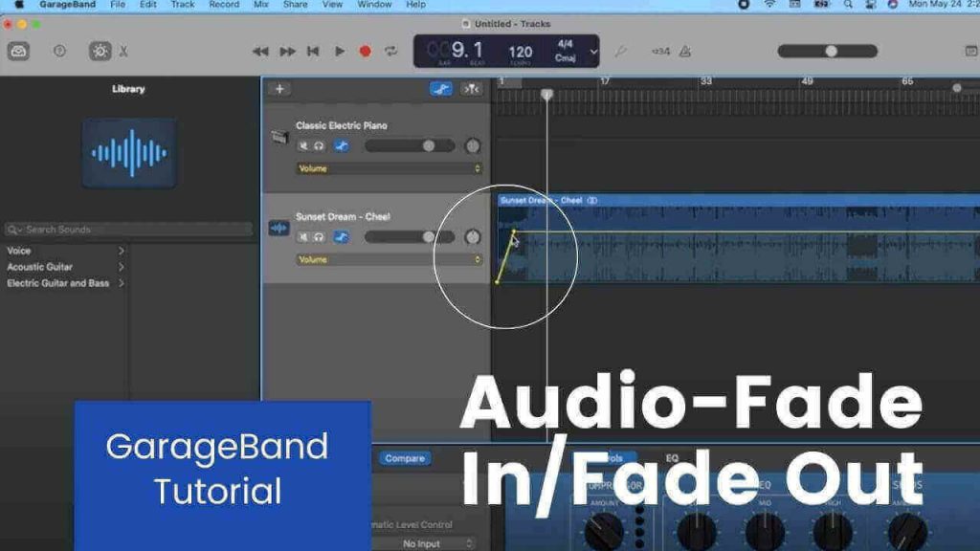Click the track filter icon next to automation toggle
Viewport: 980px width, 551px height.
pos(471,88)
